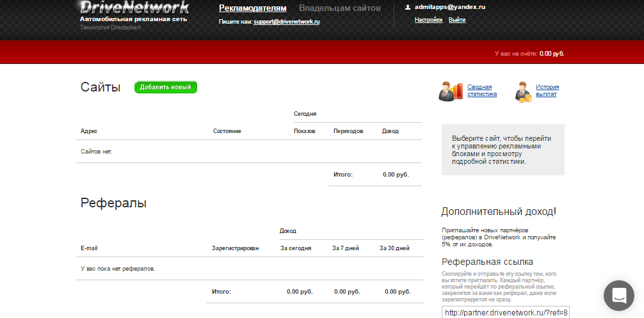644x318 pixels.
Task: Click the Адрес column header
Action: [x=89, y=131]
